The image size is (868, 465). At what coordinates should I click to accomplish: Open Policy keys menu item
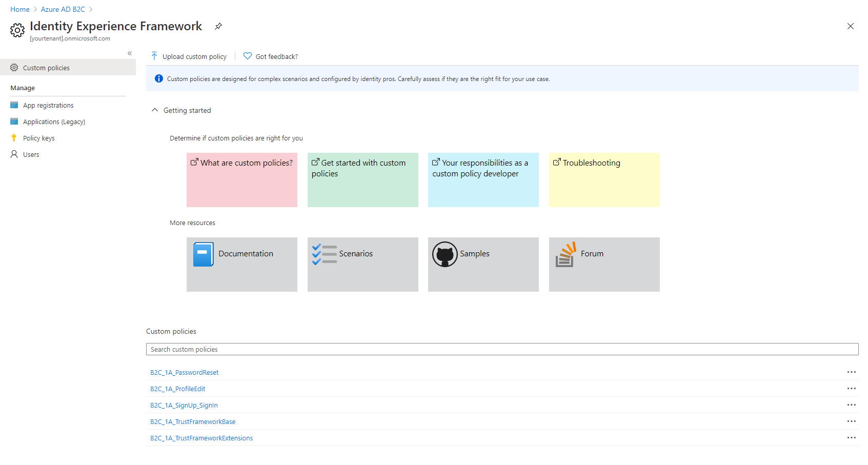[x=38, y=138]
